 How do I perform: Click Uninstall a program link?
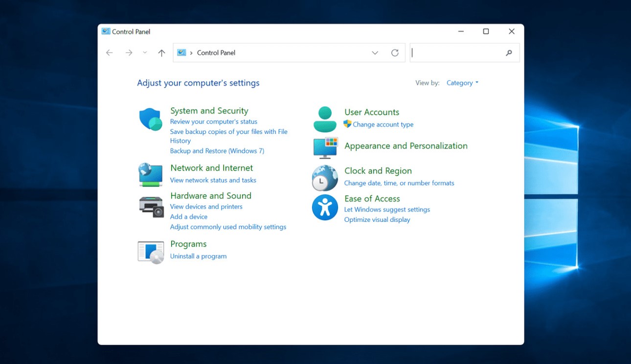tap(198, 256)
